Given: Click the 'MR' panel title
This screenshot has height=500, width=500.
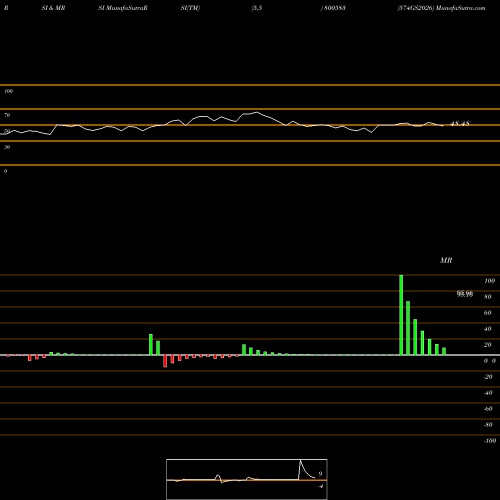Looking at the screenshot, I should point(446,260).
